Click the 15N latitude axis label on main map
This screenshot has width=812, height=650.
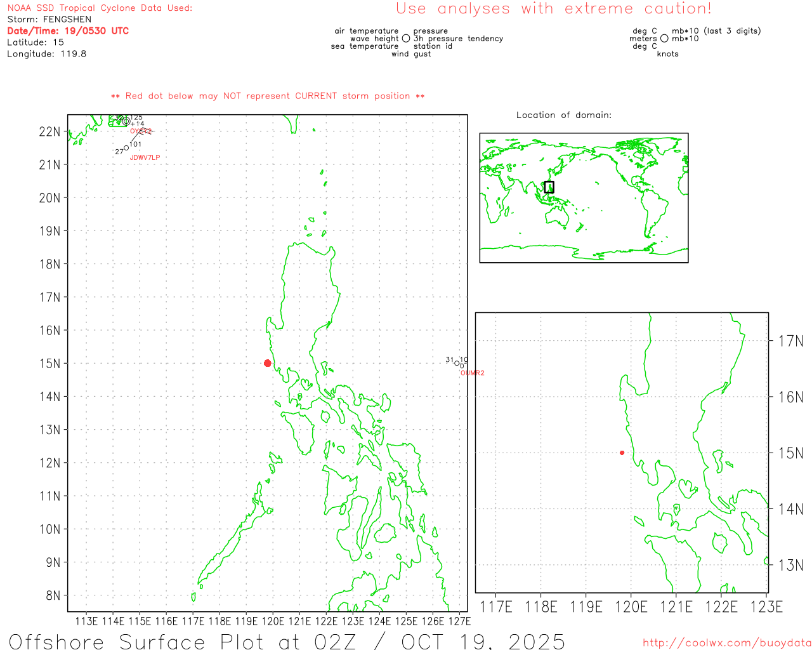[49, 364]
